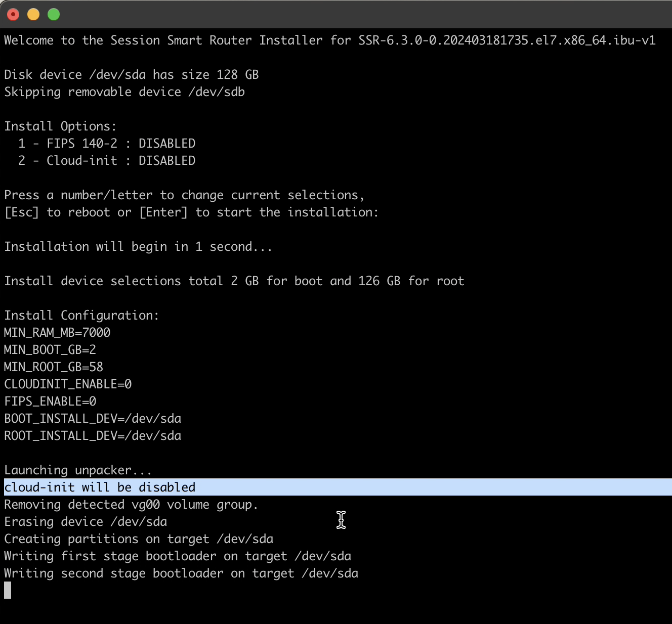Click the 'CLOUDINIT_ENABLE=0' line

tap(68, 384)
